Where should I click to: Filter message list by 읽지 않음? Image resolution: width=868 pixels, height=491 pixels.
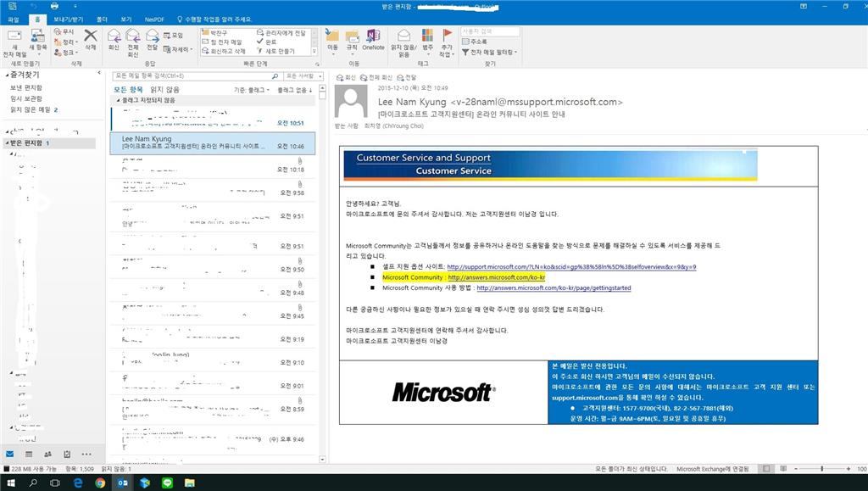165,89
